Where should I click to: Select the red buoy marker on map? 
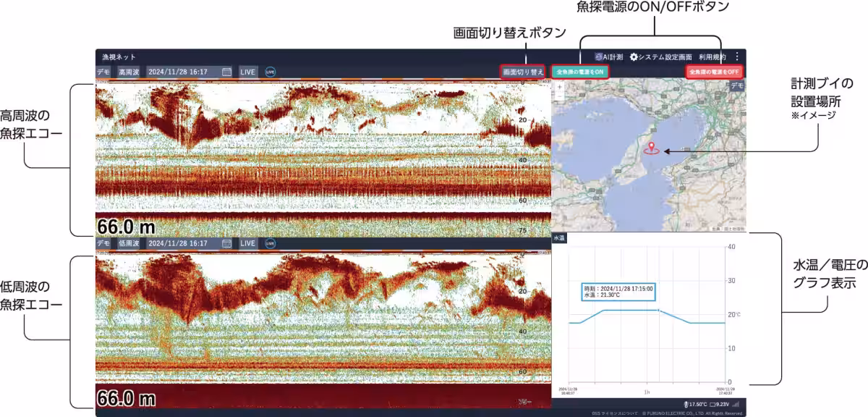tap(652, 148)
